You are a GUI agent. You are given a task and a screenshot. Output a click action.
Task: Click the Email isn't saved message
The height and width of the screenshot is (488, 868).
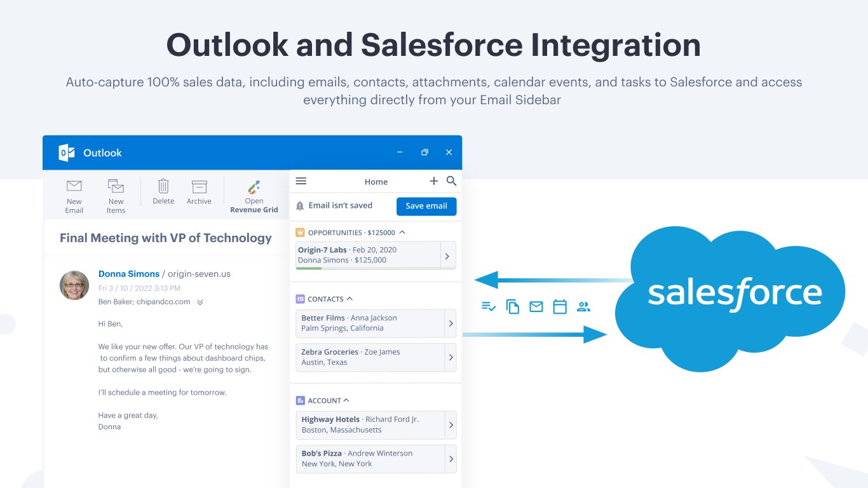pyautogui.click(x=341, y=206)
